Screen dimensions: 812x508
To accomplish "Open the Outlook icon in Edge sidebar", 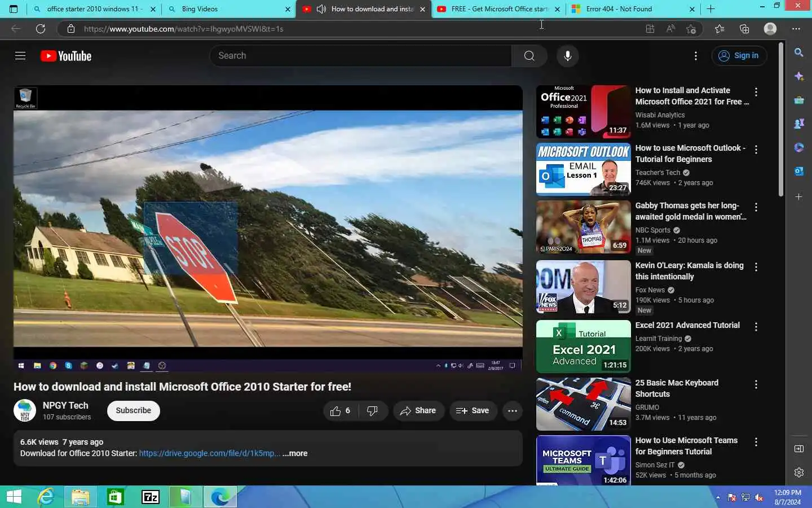I will pos(799,171).
